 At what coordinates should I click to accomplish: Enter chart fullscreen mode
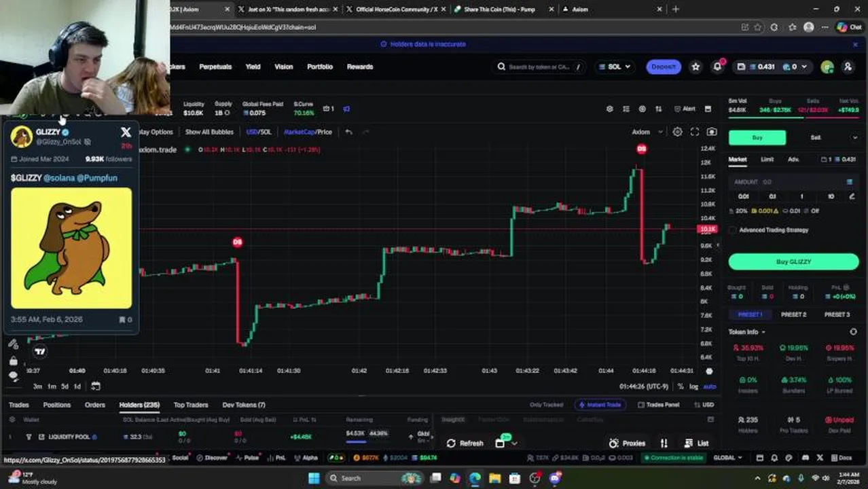pyautogui.click(x=694, y=132)
